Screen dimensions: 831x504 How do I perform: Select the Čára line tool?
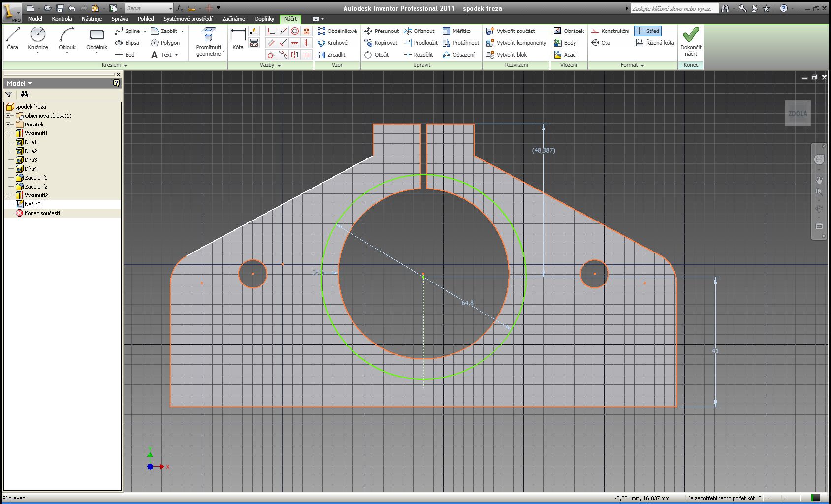[12, 39]
